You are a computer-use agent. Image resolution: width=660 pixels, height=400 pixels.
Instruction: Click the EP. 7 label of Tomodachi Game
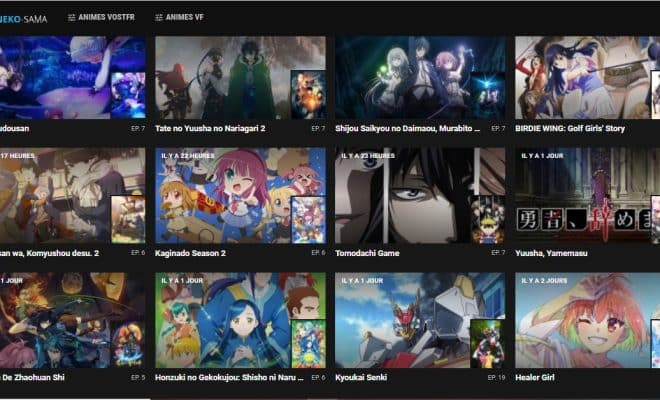(x=498, y=253)
